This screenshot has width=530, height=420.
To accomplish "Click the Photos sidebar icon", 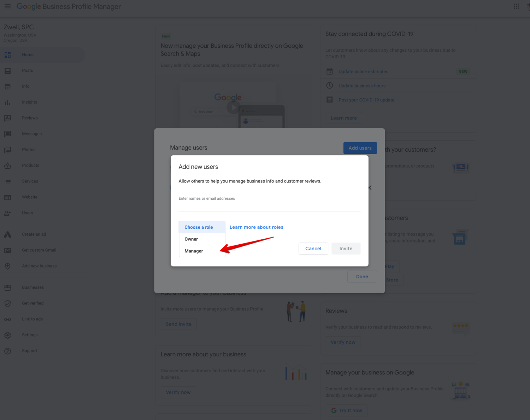I will 7,150.
